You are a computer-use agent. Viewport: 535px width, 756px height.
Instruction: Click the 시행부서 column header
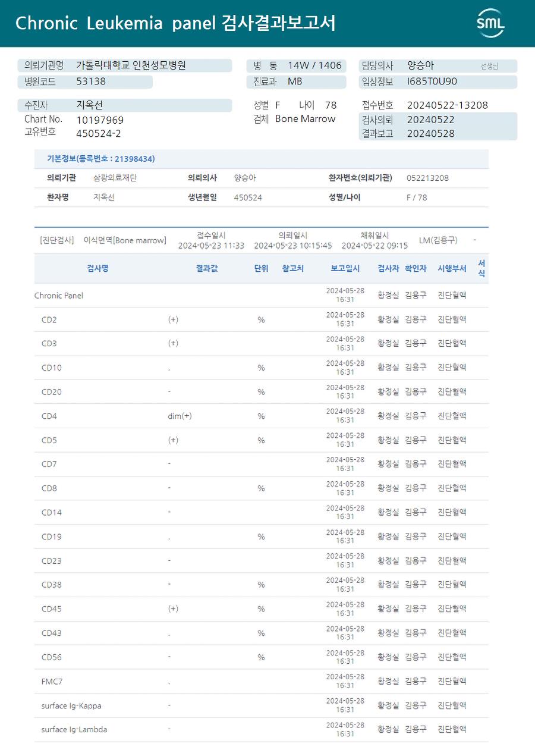(452, 268)
